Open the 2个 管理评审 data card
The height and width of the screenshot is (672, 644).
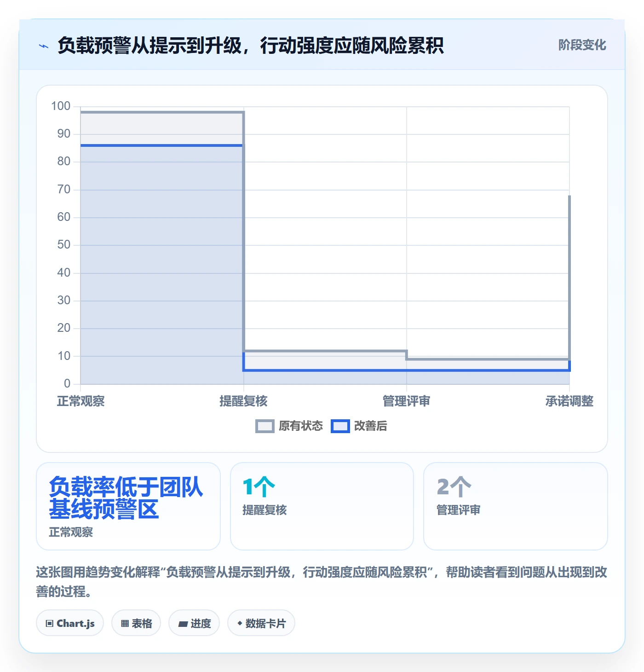[x=516, y=506]
